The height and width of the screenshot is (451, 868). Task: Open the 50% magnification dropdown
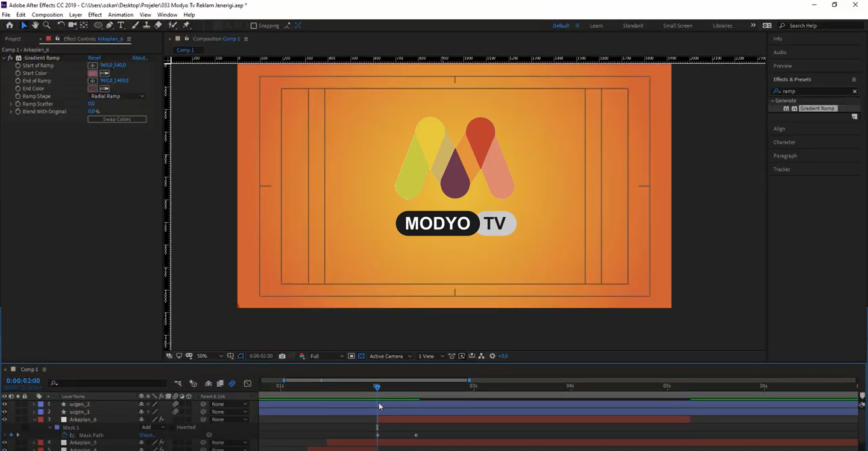(210, 356)
